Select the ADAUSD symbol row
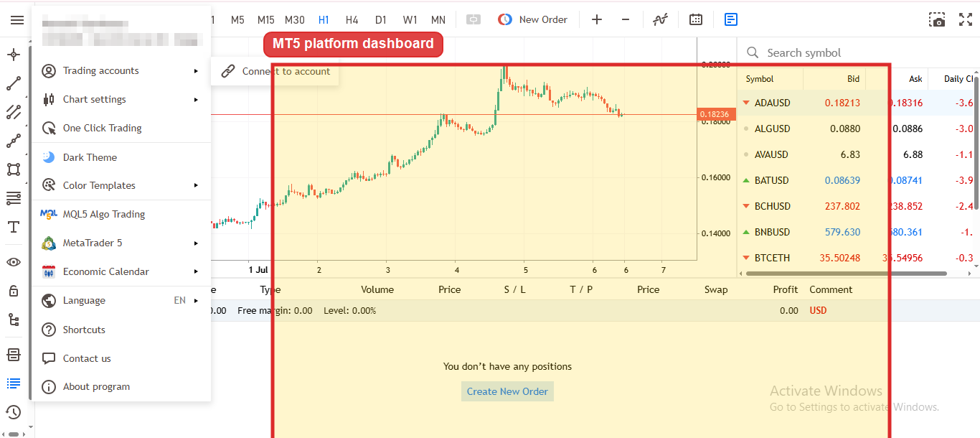Image resolution: width=980 pixels, height=438 pixels. (856, 103)
